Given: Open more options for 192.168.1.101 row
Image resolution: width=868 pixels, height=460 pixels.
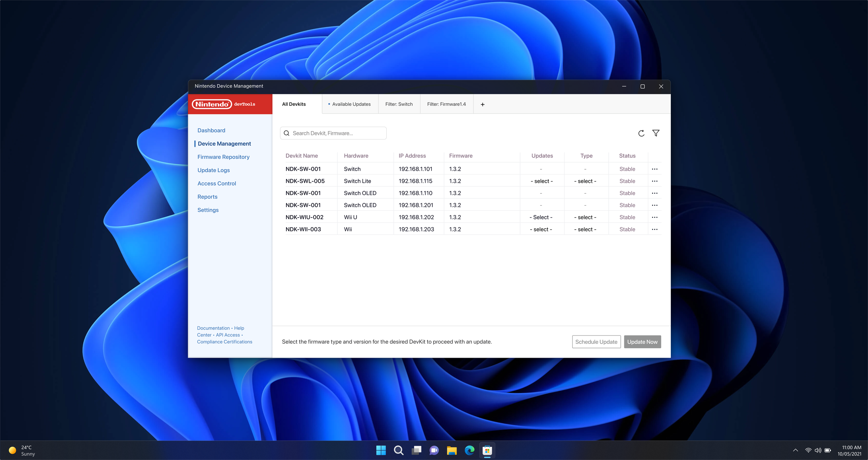Looking at the screenshot, I should click(x=654, y=169).
